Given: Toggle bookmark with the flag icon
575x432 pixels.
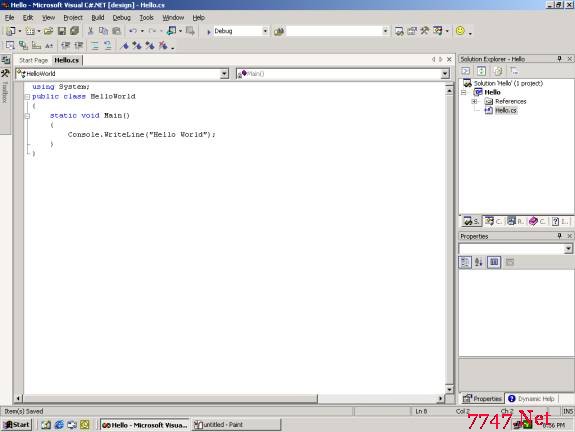Looking at the screenshot, I should 125,45.
